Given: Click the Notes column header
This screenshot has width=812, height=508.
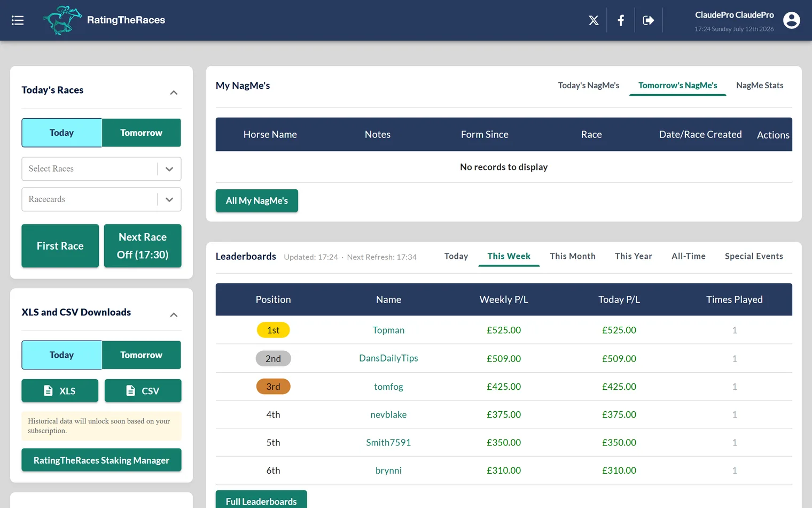Looking at the screenshot, I should coord(378,135).
